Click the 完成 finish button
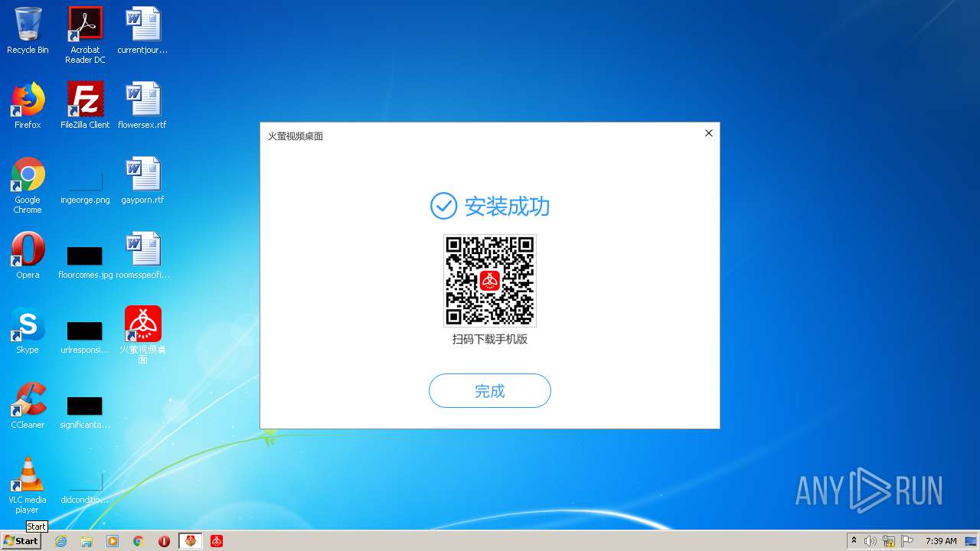This screenshot has height=551, width=980. [x=490, y=390]
